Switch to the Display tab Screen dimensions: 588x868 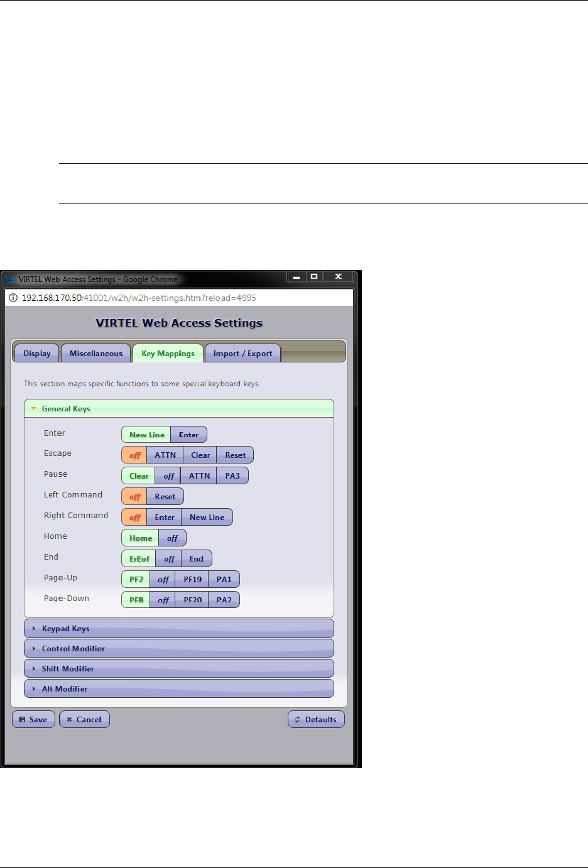pos(37,354)
